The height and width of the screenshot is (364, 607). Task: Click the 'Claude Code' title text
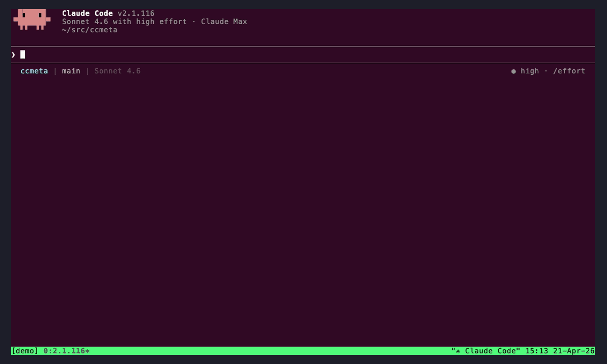[x=88, y=13]
